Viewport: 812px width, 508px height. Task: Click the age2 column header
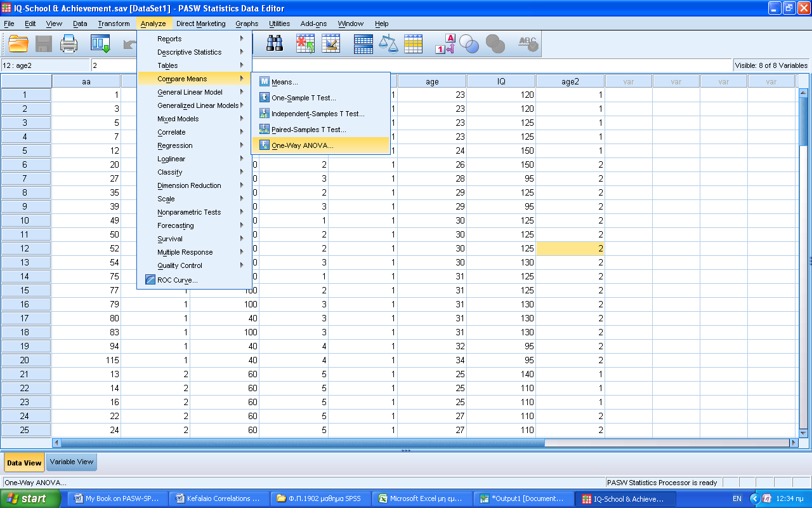[x=570, y=81]
